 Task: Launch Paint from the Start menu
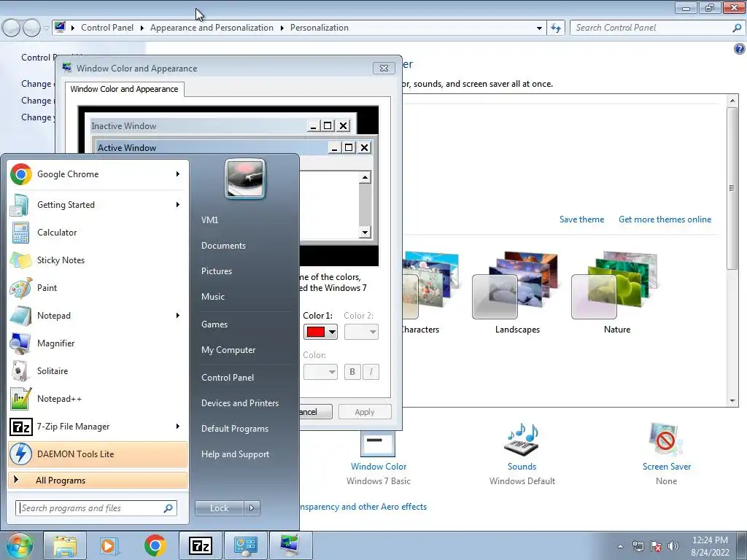pos(98,287)
